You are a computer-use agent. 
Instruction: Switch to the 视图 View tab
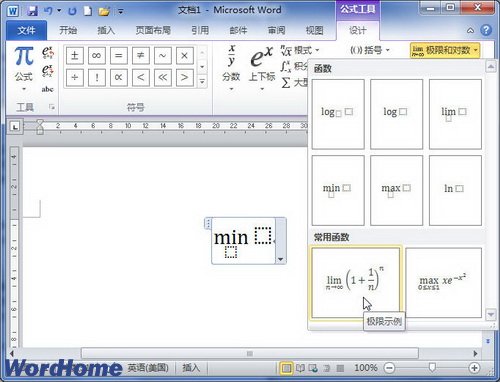coord(315,31)
